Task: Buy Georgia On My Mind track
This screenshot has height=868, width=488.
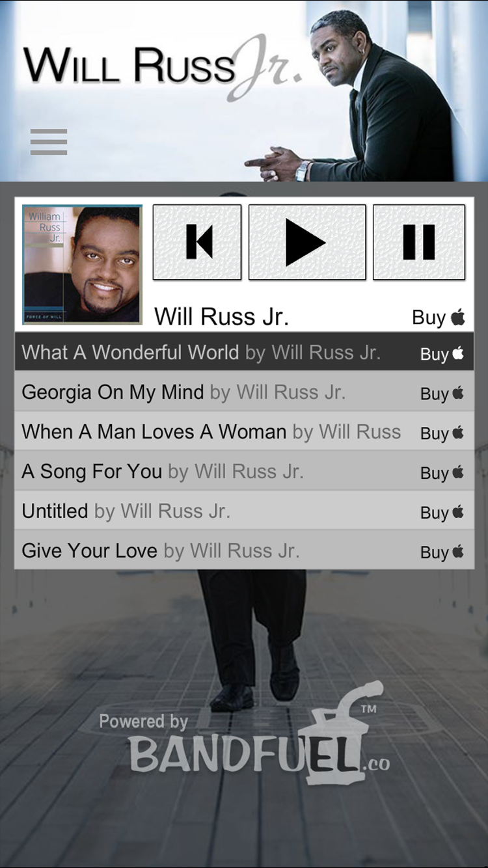Action: (x=442, y=394)
